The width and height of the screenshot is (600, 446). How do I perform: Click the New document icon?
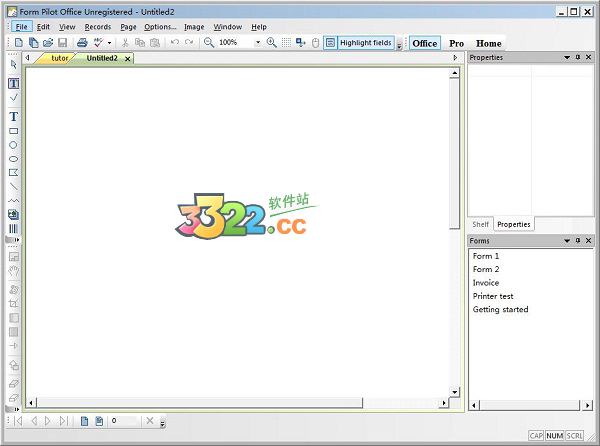tap(18, 42)
